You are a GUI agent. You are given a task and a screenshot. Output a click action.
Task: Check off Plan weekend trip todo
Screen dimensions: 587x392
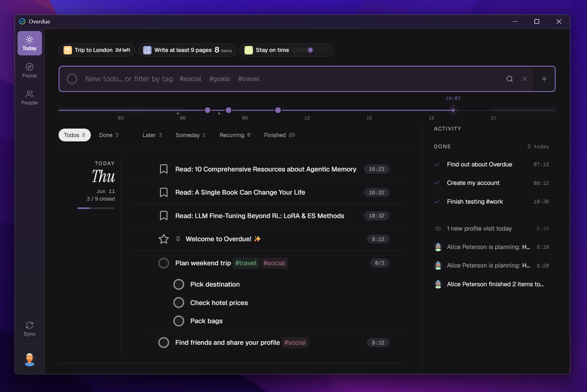pos(164,263)
